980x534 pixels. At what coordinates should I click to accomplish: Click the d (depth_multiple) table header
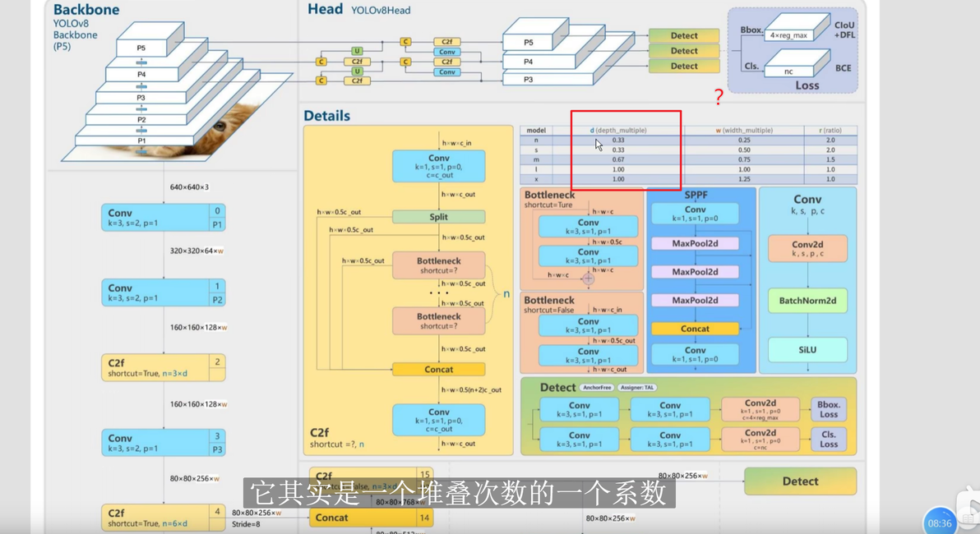(x=618, y=131)
